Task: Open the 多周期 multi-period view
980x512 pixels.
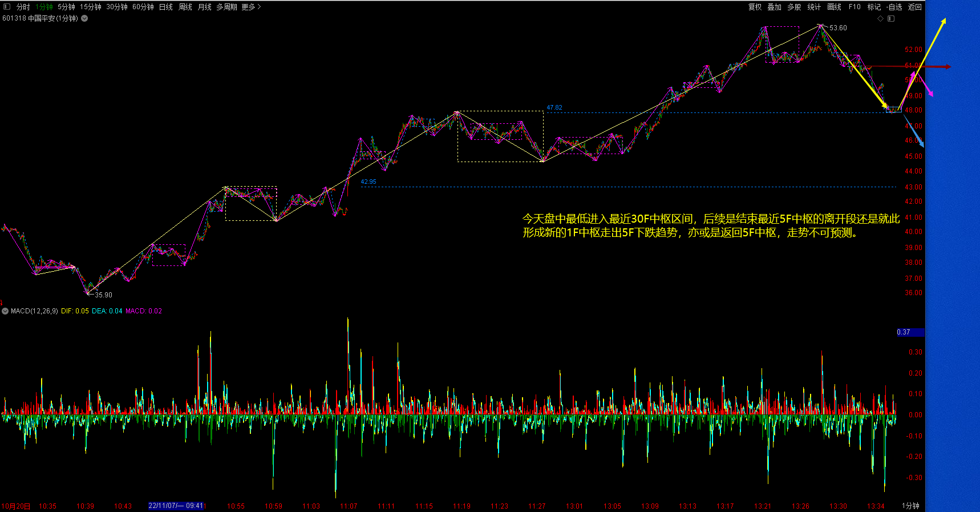Action: [226, 7]
